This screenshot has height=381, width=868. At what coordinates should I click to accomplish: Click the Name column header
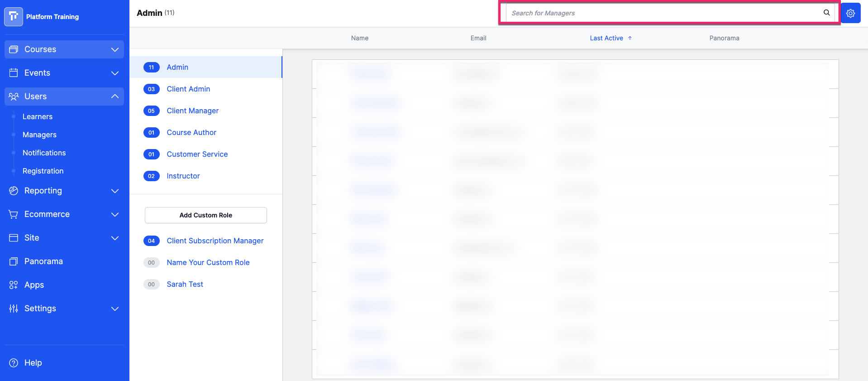pyautogui.click(x=360, y=38)
